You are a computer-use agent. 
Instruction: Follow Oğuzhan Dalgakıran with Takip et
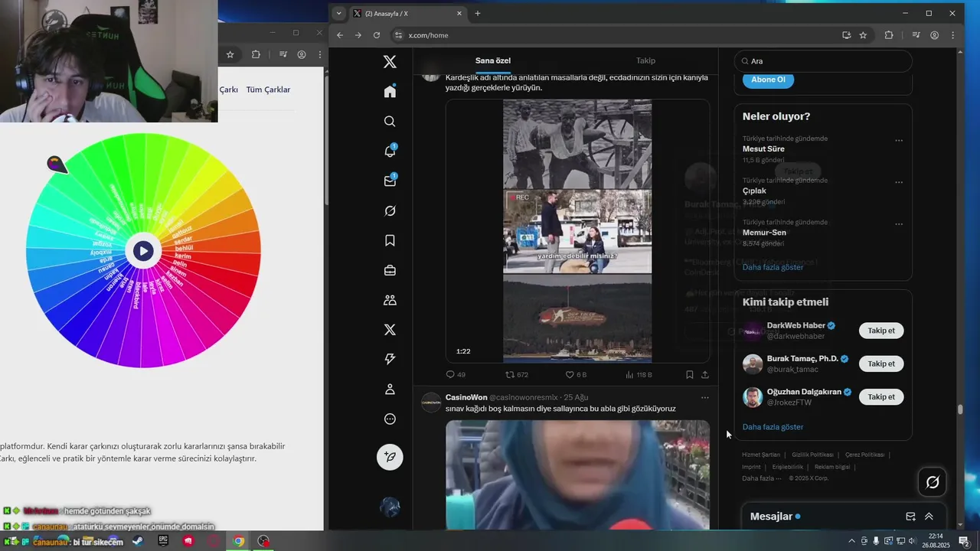tap(881, 396)
